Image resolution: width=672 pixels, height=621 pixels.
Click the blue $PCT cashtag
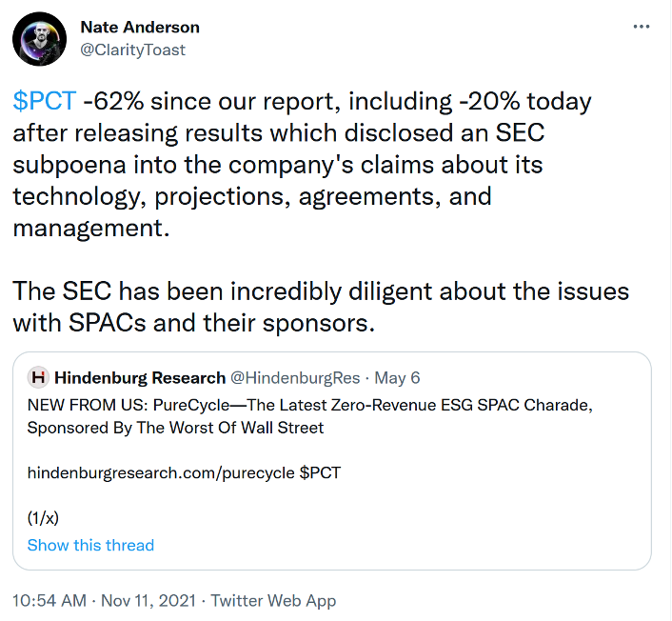pos(44,102)
